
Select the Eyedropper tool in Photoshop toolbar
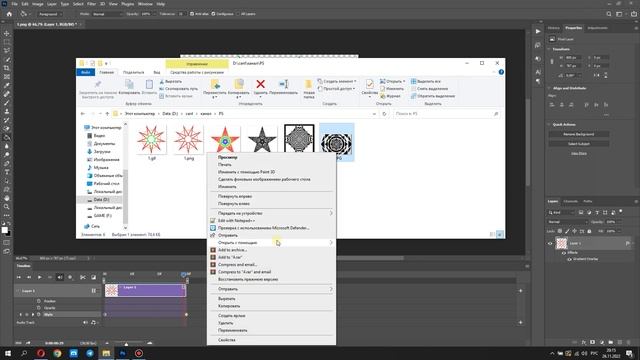point(7,85)
